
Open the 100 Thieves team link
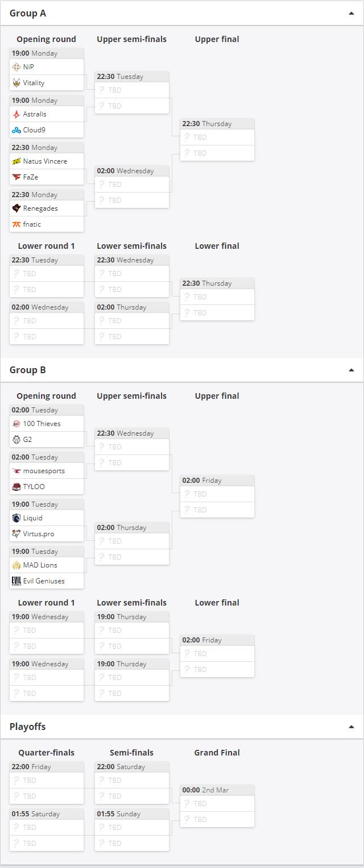point(42,424)
